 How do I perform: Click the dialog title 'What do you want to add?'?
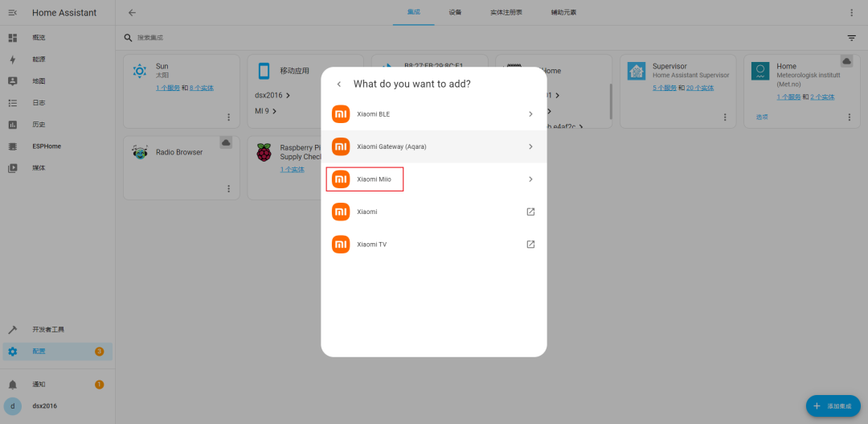click(x=412, y=84)
